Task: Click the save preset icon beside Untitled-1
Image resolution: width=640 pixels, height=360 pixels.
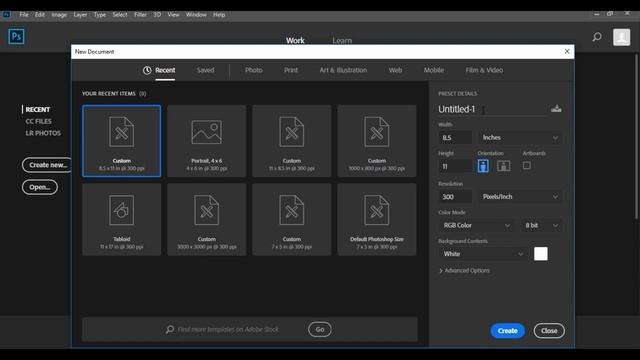Action: click(x=556, y=109)
